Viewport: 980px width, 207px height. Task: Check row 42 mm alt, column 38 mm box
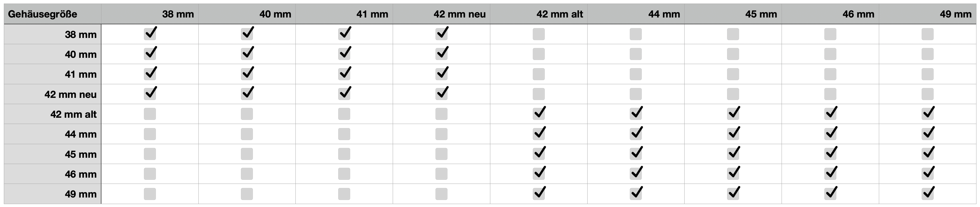click(150, 114)
